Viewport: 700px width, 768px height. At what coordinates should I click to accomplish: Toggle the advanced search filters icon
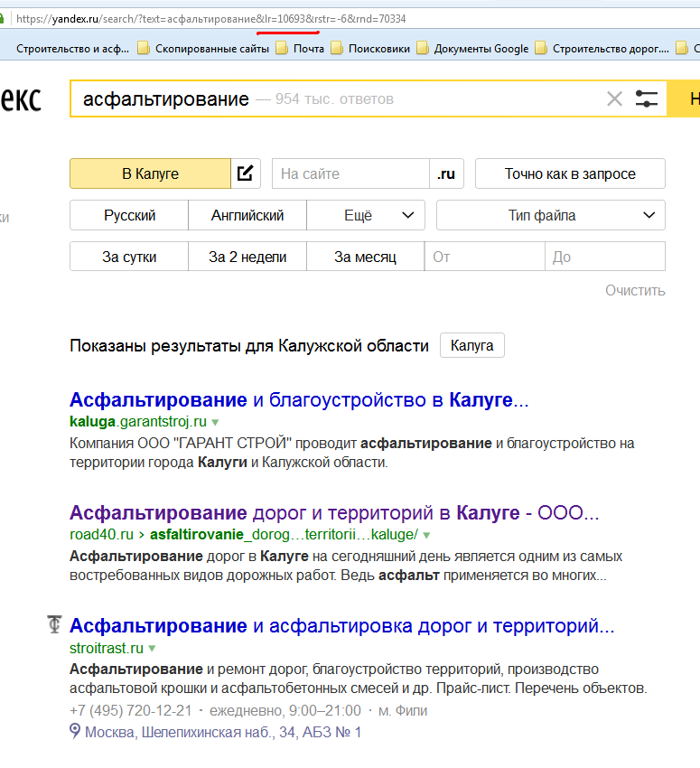pos(646,99)
